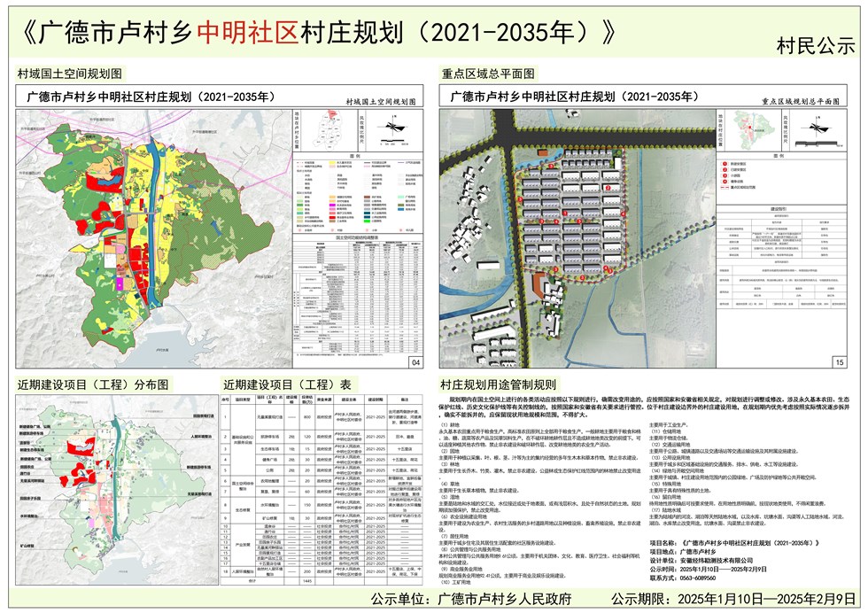Click the '(1) 耕地' rule heading
The height and width of the screenshot is (613, 868).
coord(450,424)
